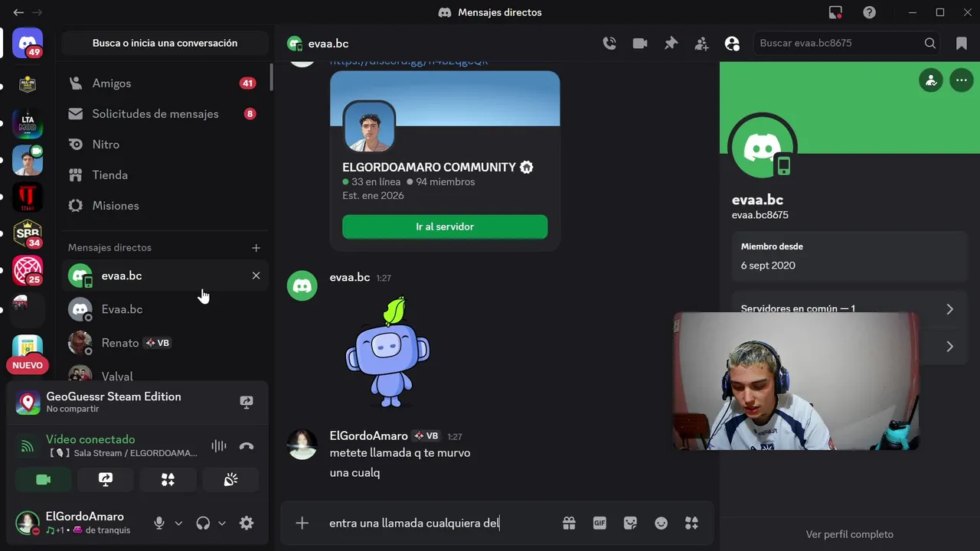This screenshot has height=551, width=980.
Task: Click the Wumpus sticker in chat
Action: (387, 354)
